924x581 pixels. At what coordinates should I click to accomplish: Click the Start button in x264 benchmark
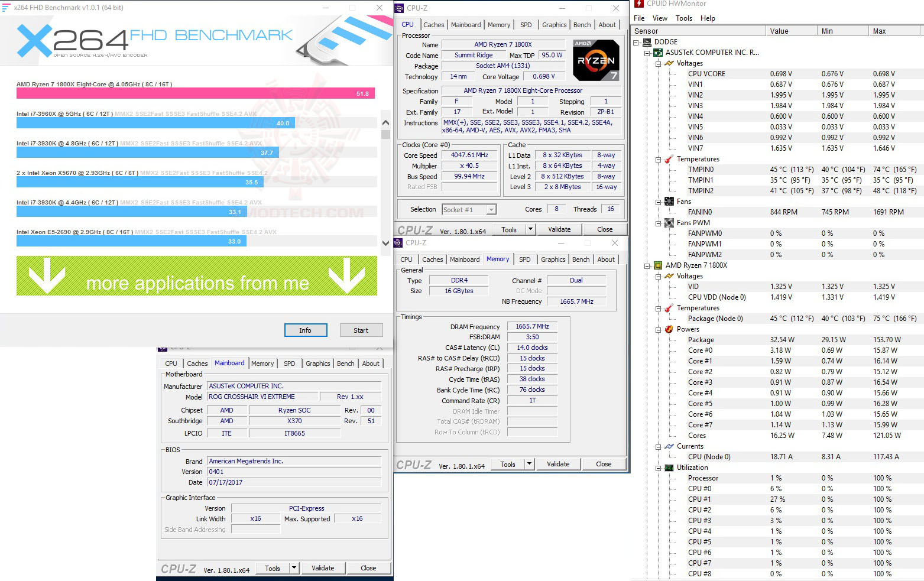click(361, 330)
